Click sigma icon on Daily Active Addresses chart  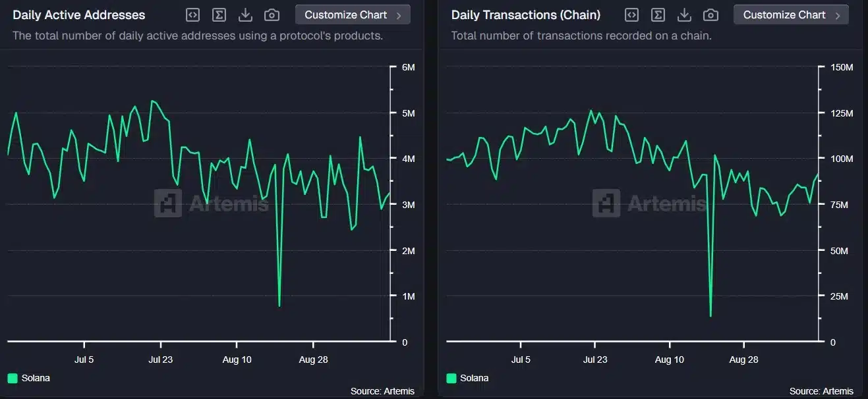click(219, 14)
